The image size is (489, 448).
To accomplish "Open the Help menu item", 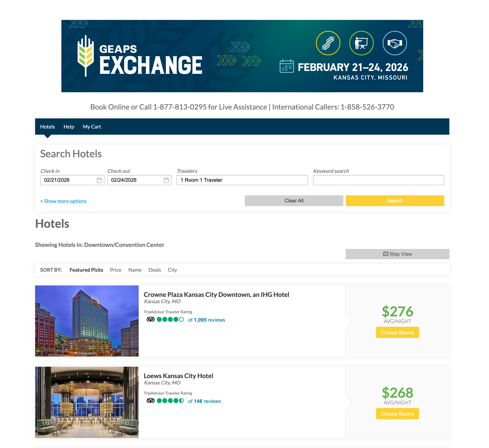I will coord(69,127).
